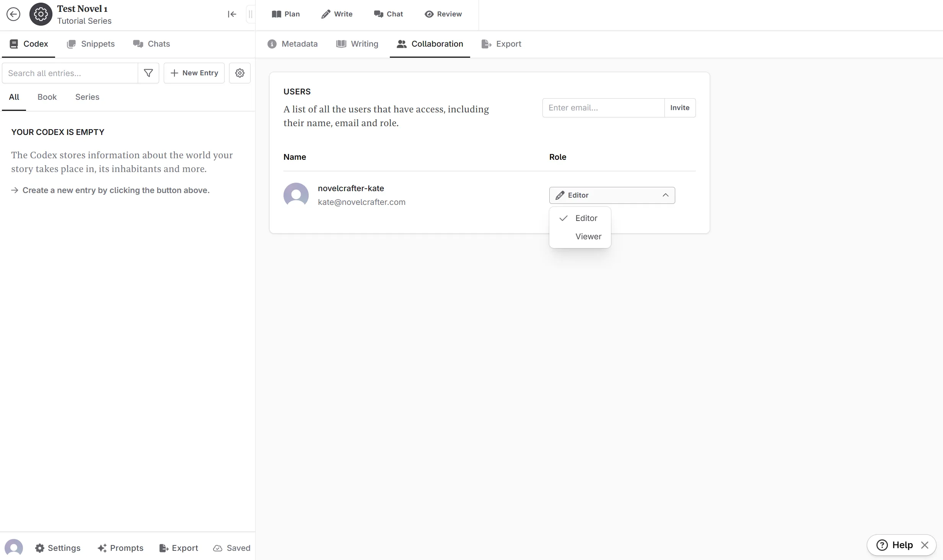Switch to the Book tab
The image size is (943, 560).
click(x=47, y=97)
